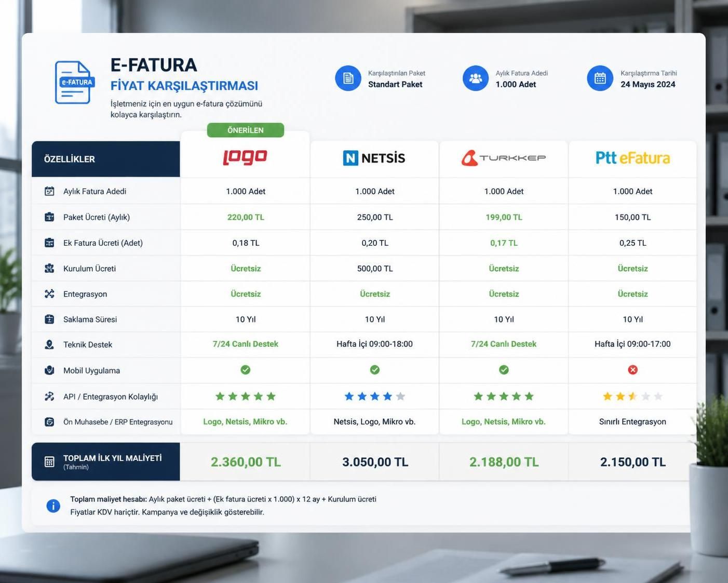Click the Saklama Süresi row icon

coord(49,319)
